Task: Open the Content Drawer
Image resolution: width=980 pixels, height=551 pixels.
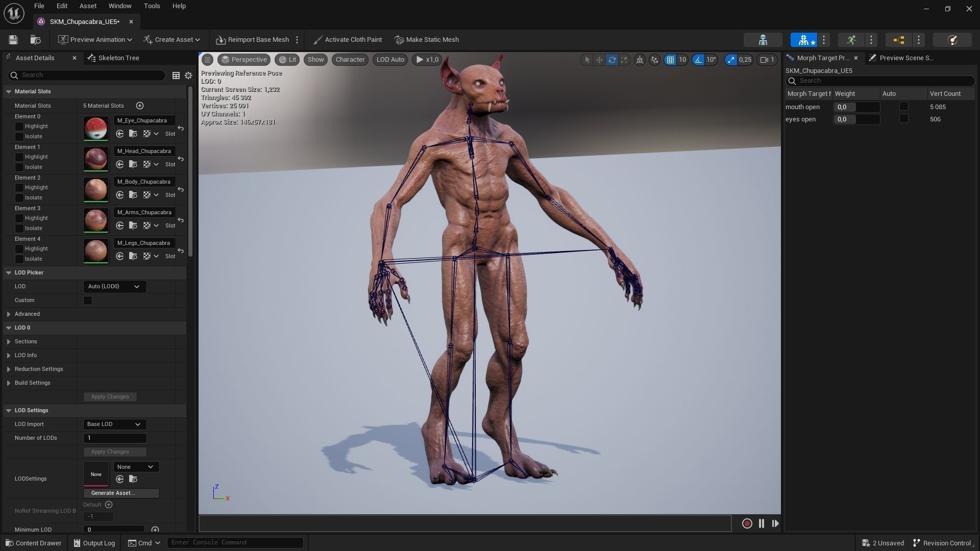Action: pyautogui.click(x=33, y=543)
